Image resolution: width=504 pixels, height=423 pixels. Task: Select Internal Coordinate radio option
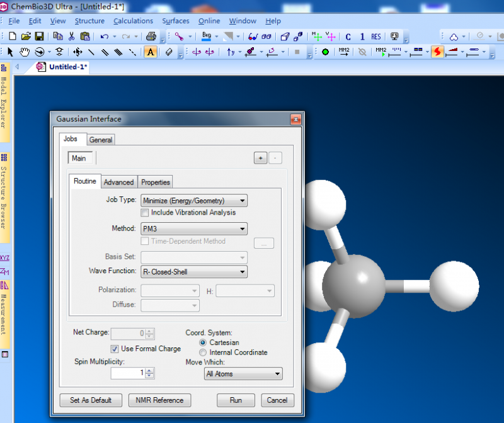tap(203, 352)
